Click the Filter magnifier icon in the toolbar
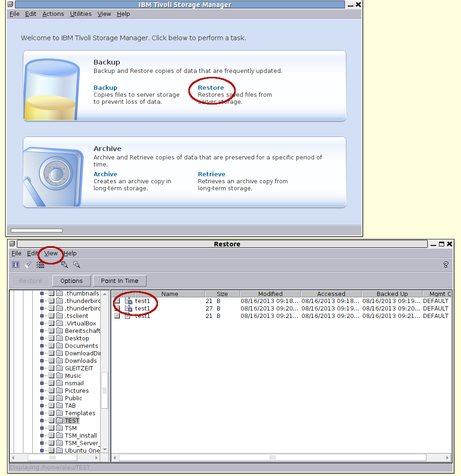The width and height of the screenshot is (461, 476). [x=76, y=264]
